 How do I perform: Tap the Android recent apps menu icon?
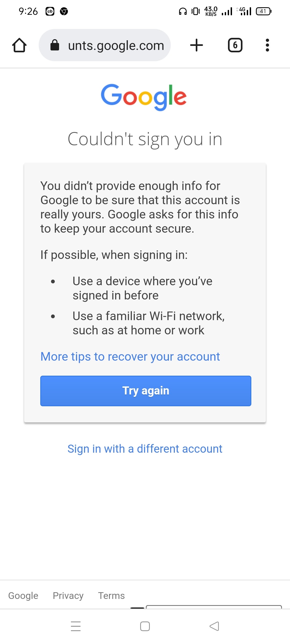[76, 626]
